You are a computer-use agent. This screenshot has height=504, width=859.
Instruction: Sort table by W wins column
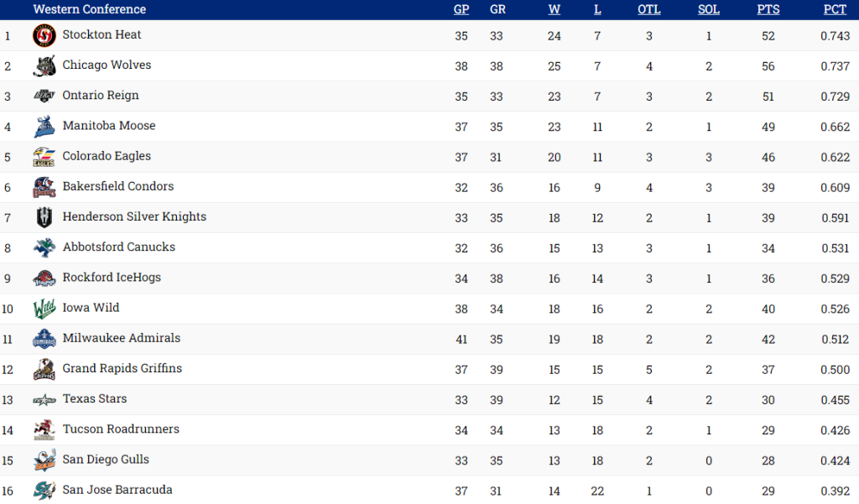pyautogui.click(x=554, y=9)
